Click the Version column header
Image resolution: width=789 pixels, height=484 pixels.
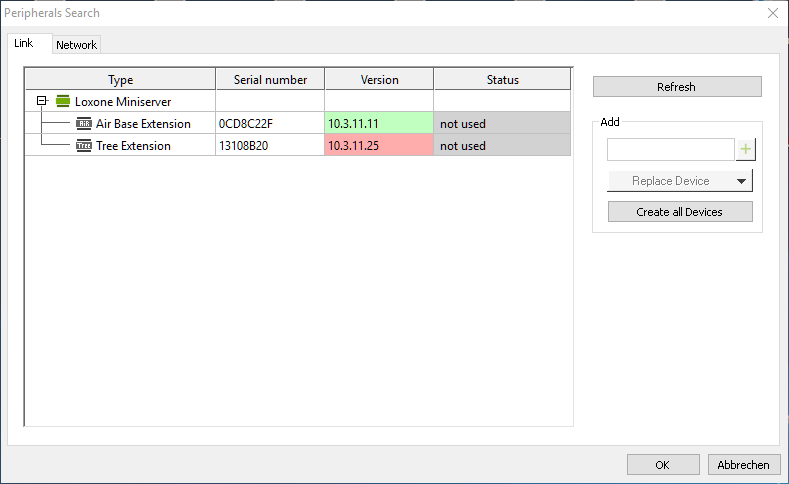point(379,79)
